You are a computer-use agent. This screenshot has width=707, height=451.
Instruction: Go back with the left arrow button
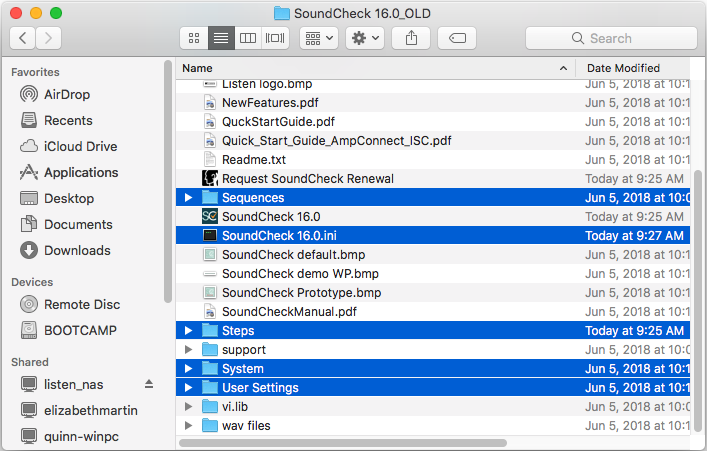(23, 38)
